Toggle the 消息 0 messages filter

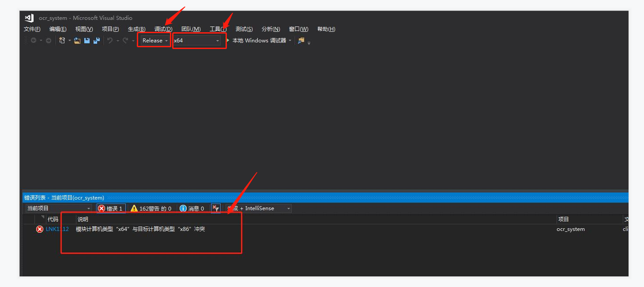tap(192, 208)
